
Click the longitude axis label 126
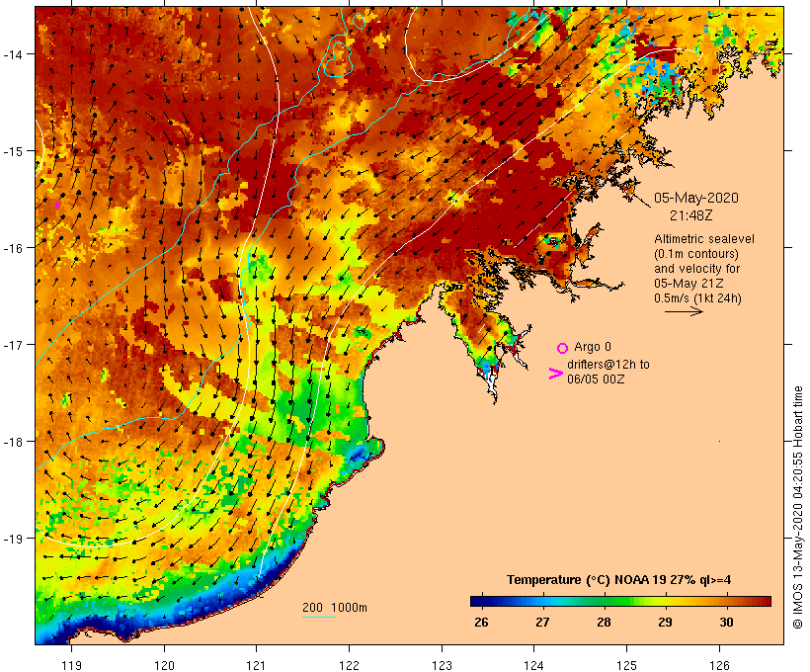pos(719,665)
